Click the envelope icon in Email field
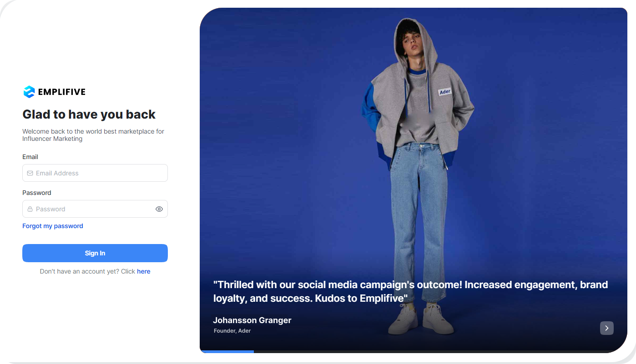636x364 pixels. 30,173
